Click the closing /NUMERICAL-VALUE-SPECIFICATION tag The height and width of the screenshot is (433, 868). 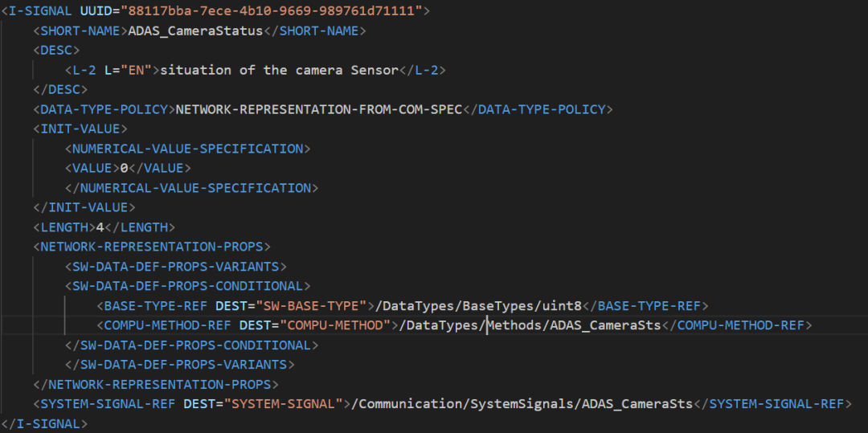191,188
